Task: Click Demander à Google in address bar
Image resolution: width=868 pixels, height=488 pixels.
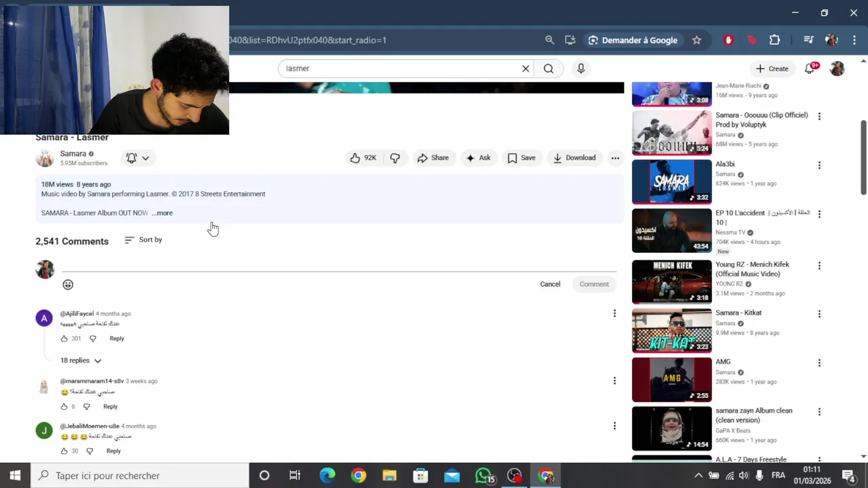Action: [x=633, y=40]
